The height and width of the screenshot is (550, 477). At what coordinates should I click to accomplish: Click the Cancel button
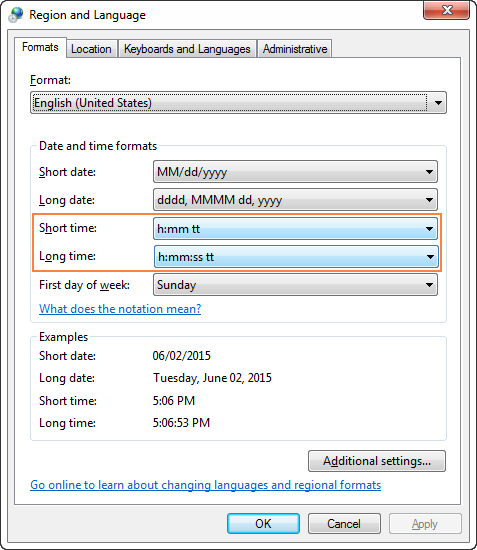coord(344,524)
